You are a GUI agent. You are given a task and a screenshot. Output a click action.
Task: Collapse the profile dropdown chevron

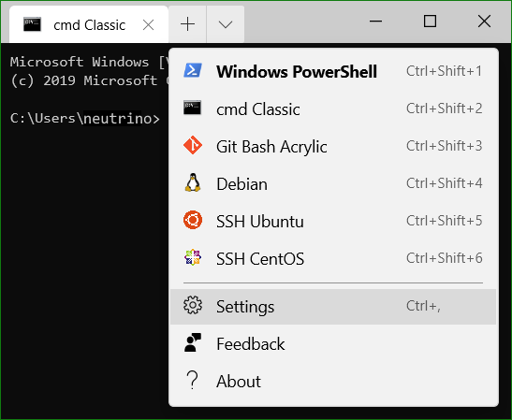(226, 24)
